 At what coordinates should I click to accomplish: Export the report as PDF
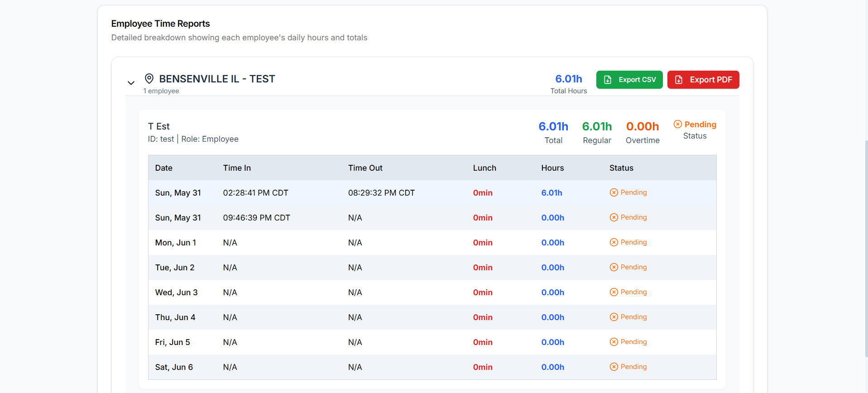coord(703,80)
